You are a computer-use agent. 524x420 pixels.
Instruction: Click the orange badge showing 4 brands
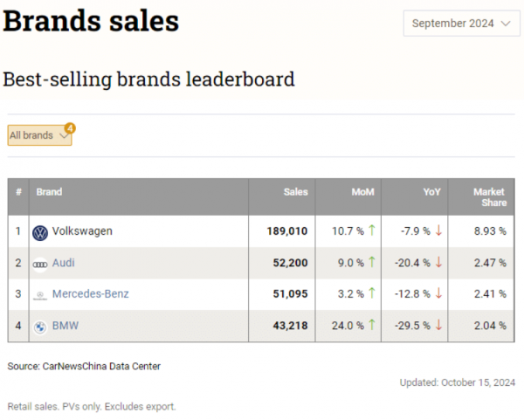point(69,127)
